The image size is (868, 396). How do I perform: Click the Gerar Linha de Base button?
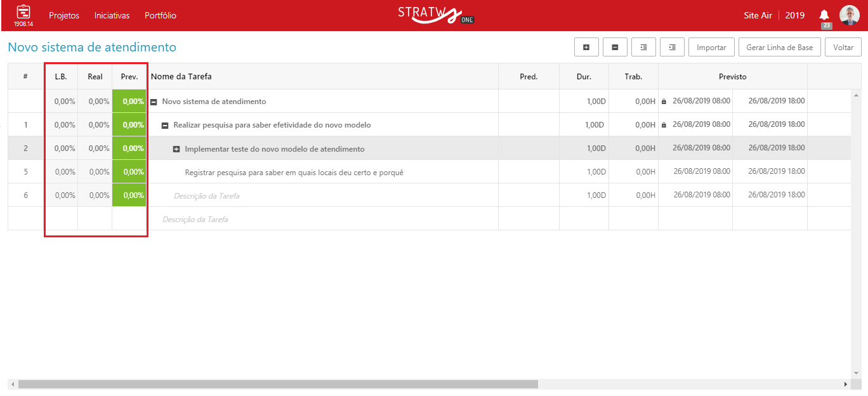point(779,48)
